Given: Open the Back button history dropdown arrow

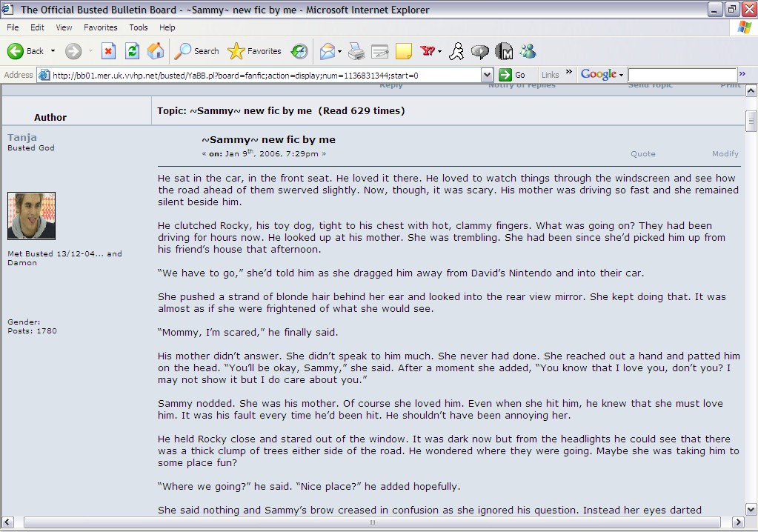Looking at the screenshot, I should pos(53,51).
